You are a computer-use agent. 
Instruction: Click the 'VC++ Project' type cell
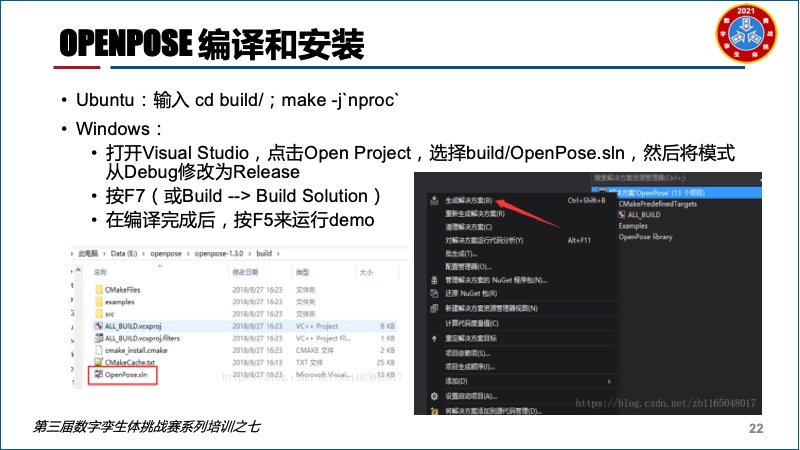317,326
